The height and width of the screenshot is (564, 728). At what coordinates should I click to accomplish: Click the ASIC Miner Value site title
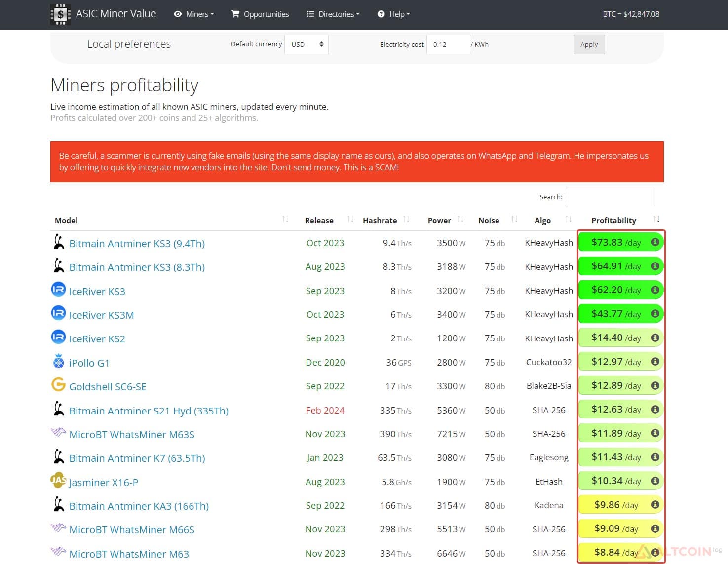pos(116,14)
